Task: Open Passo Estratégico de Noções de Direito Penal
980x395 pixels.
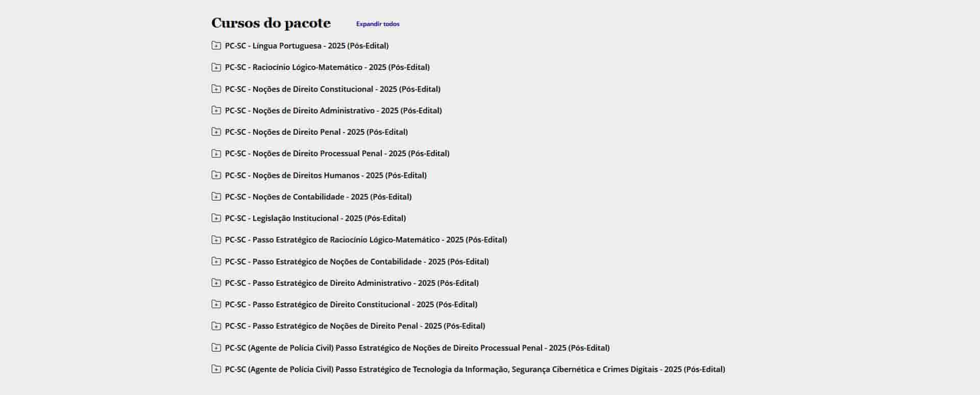Action: click(355, 326)
